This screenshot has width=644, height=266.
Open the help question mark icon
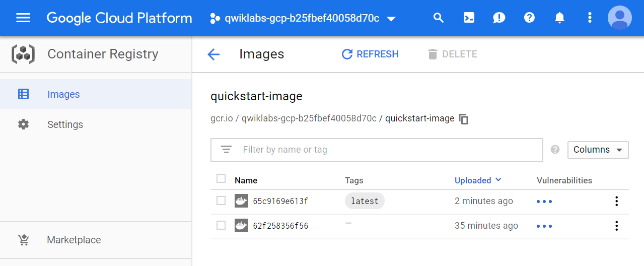(x=529, y=18)
